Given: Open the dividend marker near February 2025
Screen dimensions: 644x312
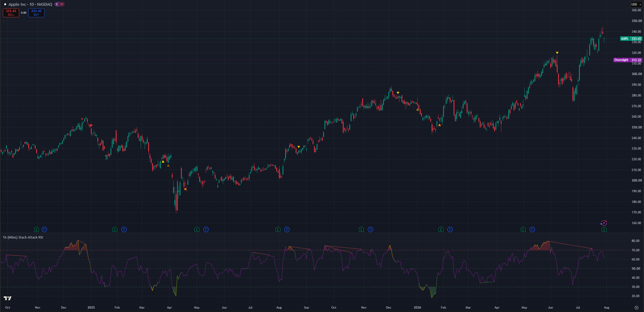Looking at the screenshot, I should coord(124,230).
